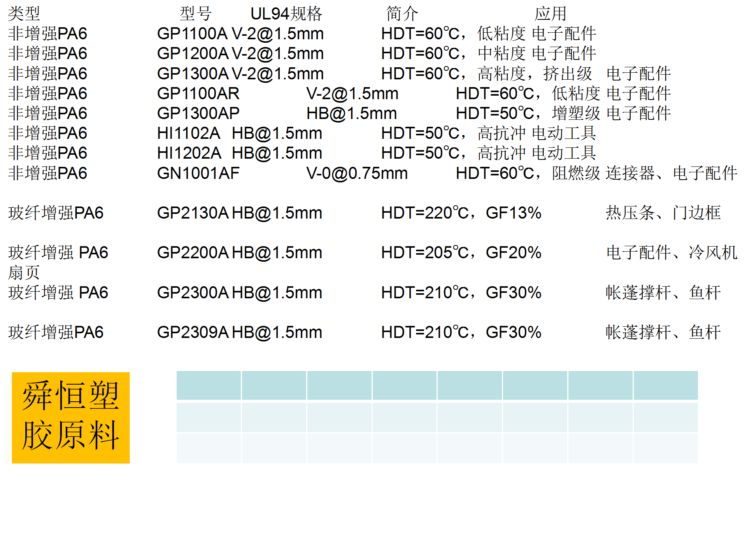
Task: Click HB@1.5mm in the GP1300AP row
Action: (351, 114)
